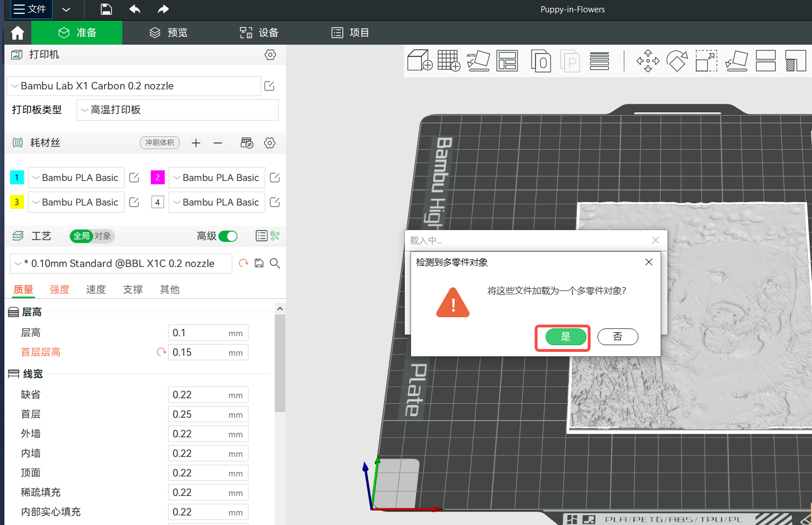Select the Cut tool
The width and height of the screenshot is (812, 525).
coord(766,60)
